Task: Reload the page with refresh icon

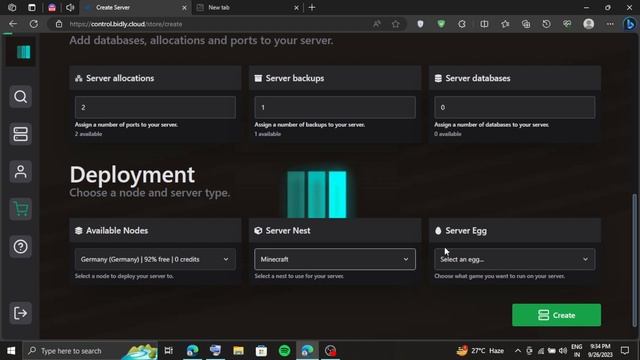Action: click(33, 24)
